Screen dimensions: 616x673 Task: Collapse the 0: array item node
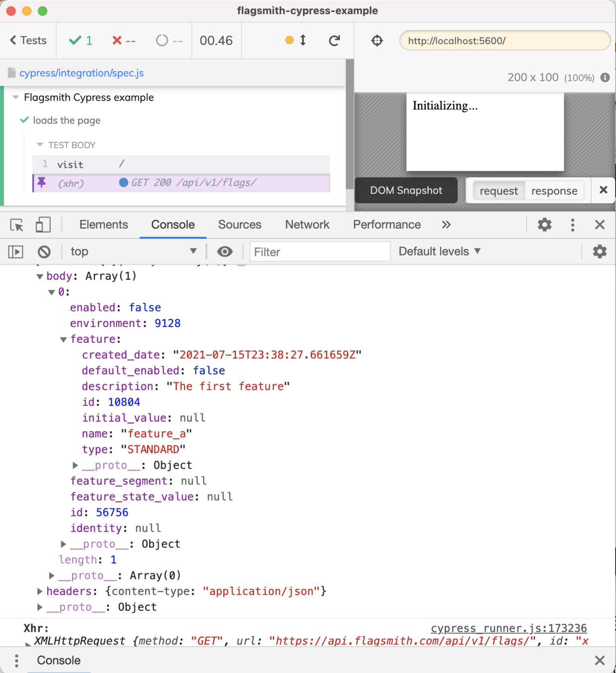51,292
